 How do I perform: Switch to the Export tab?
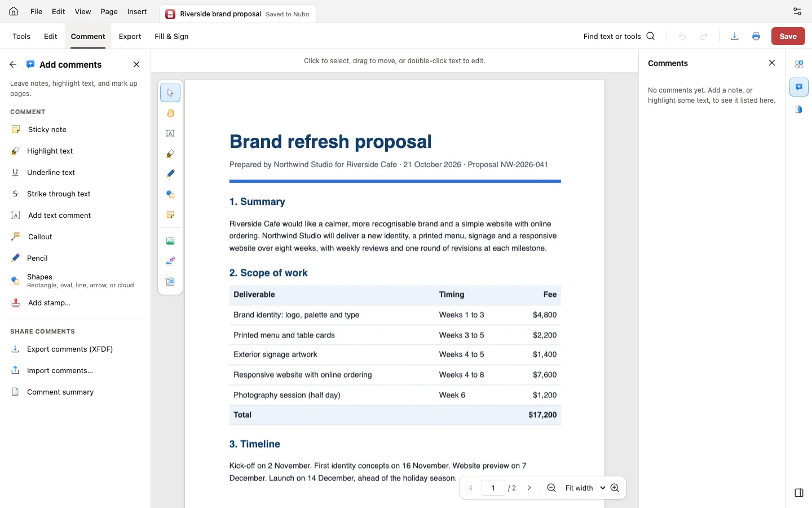130,36
